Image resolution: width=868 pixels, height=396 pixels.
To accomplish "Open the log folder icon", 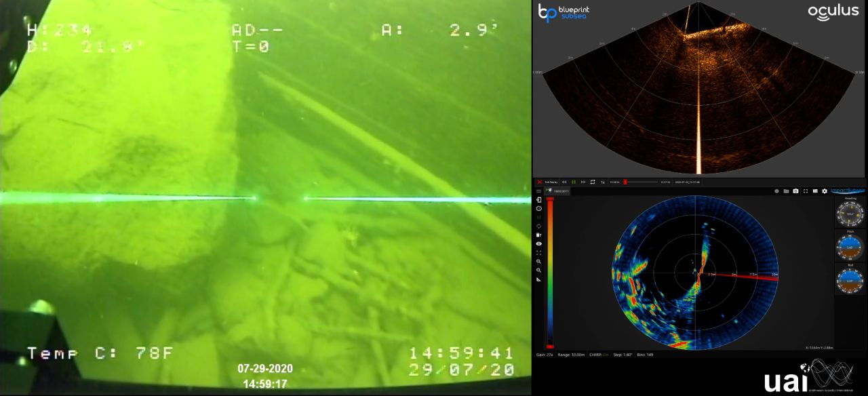I will tap(786, 191).
